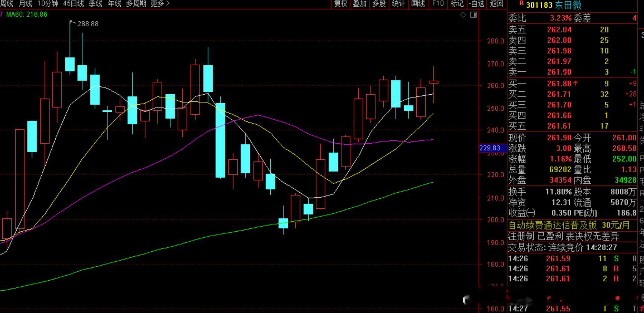This screenshot has width=644, height=313.
Task: Click the 叠加 overlay button
Action: tap(360, 4)
